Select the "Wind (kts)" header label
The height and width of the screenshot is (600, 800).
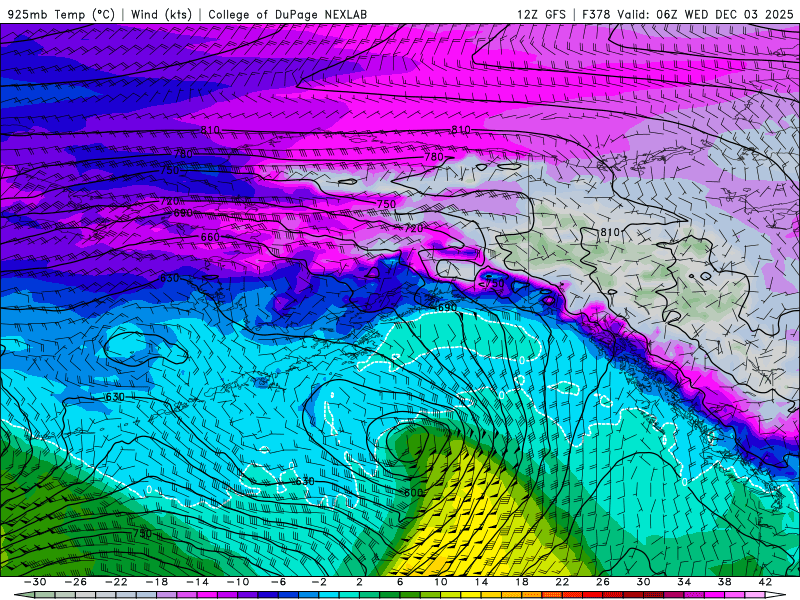161,14
